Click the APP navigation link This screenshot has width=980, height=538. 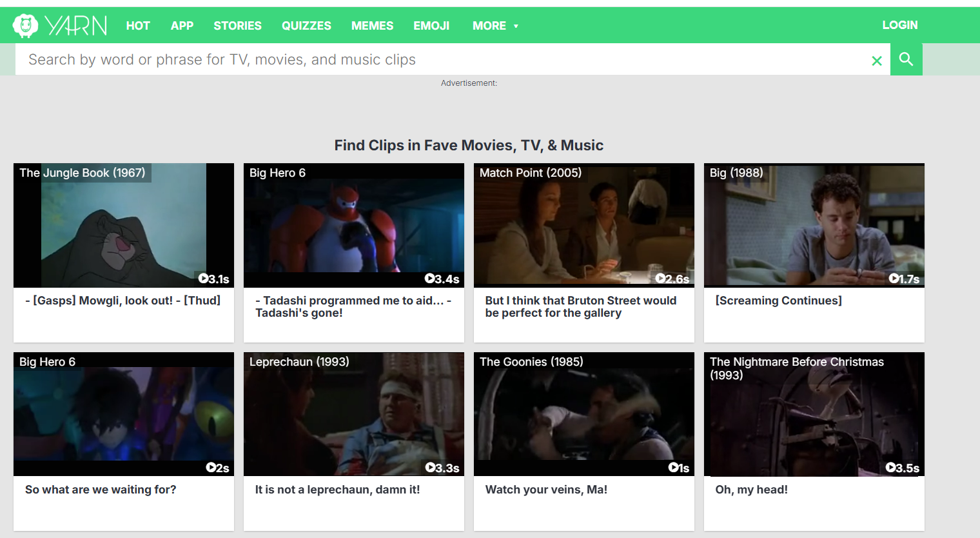[182, 26]
